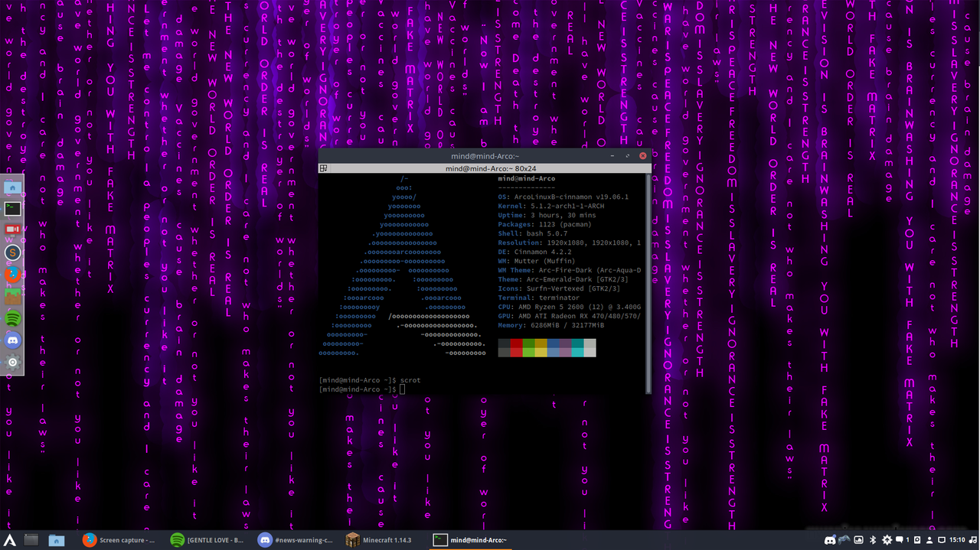
Task: Click the 'CPU: AMD Ryzen 5 2600' line
Action: [569, 307]
